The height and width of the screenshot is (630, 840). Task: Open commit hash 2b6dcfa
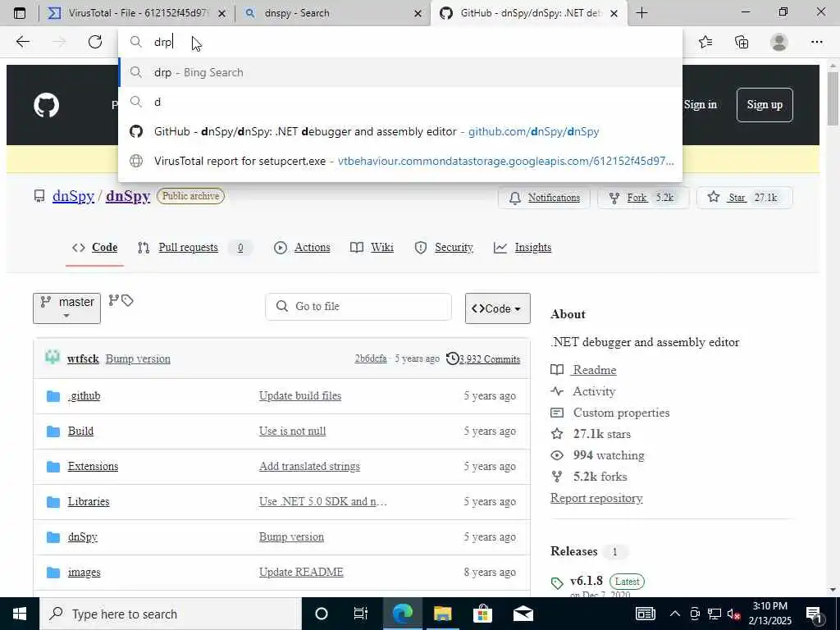click(x=371, y=359)
